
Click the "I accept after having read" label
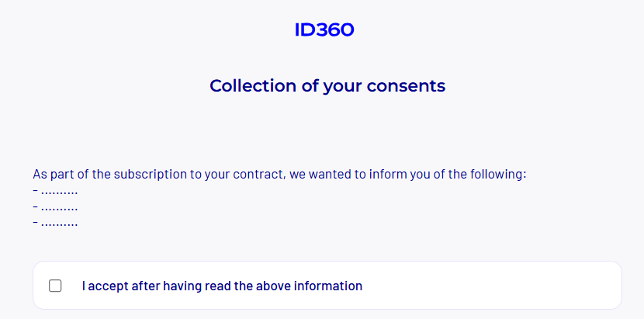point(222,286)
